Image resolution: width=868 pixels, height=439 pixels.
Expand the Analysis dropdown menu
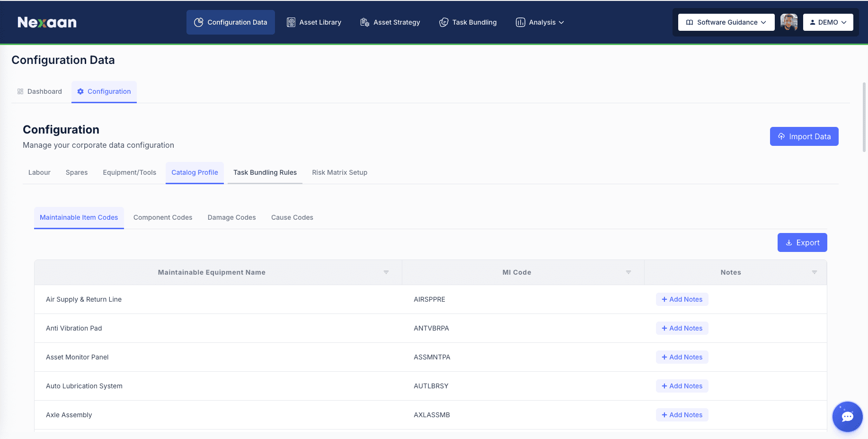pos(540,22)
